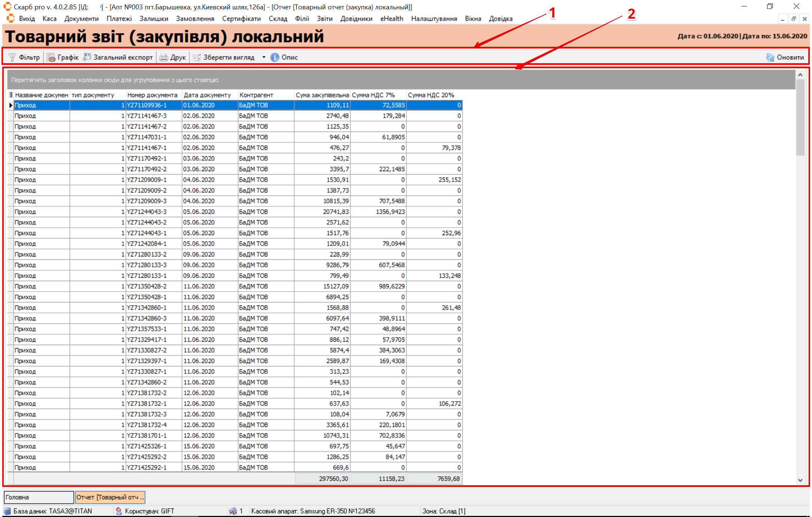Open the Опис info icon
This screenshot has height=517, width=812.
[x=275, y=57]
